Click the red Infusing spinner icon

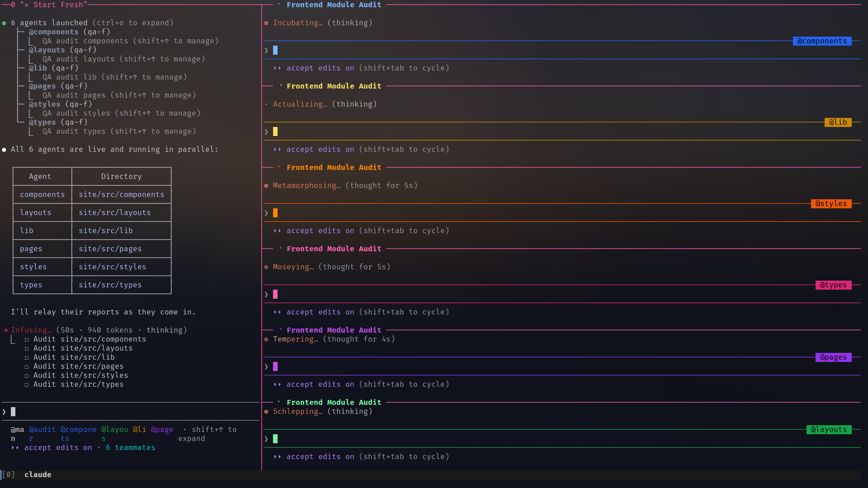coord(6,330)
